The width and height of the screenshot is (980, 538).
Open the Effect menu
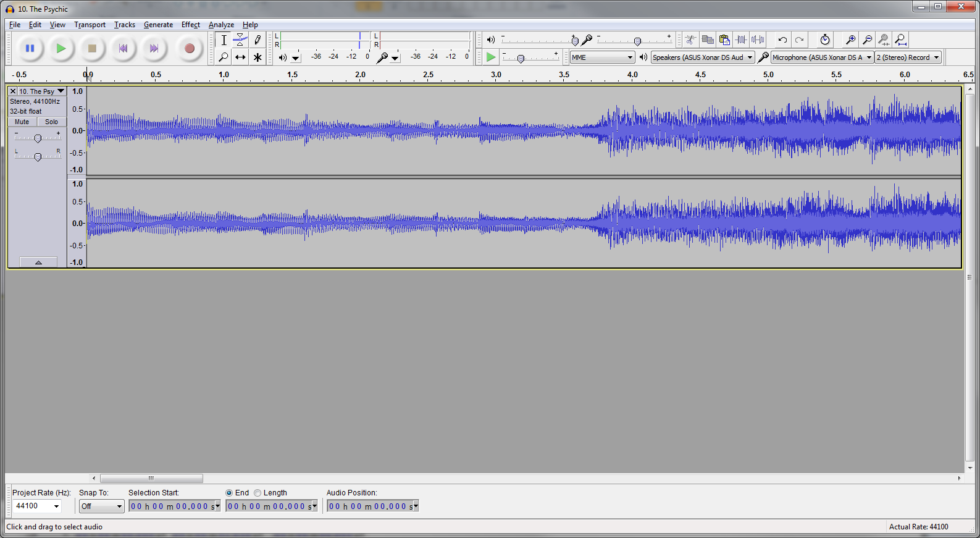tap(191, 25)
